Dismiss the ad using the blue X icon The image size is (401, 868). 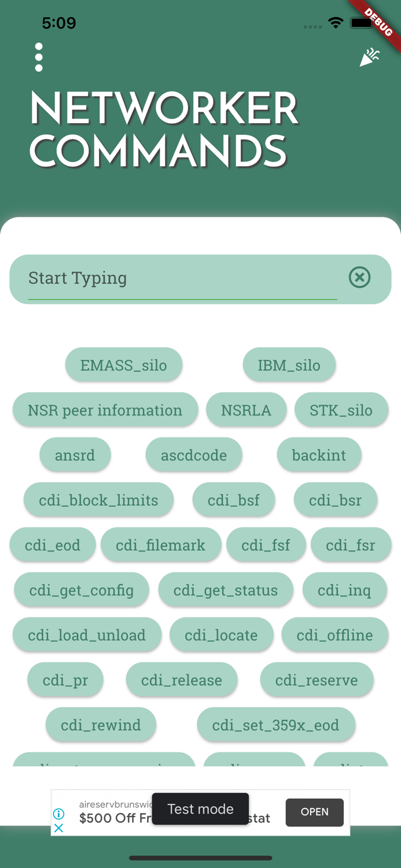(58, 829)
